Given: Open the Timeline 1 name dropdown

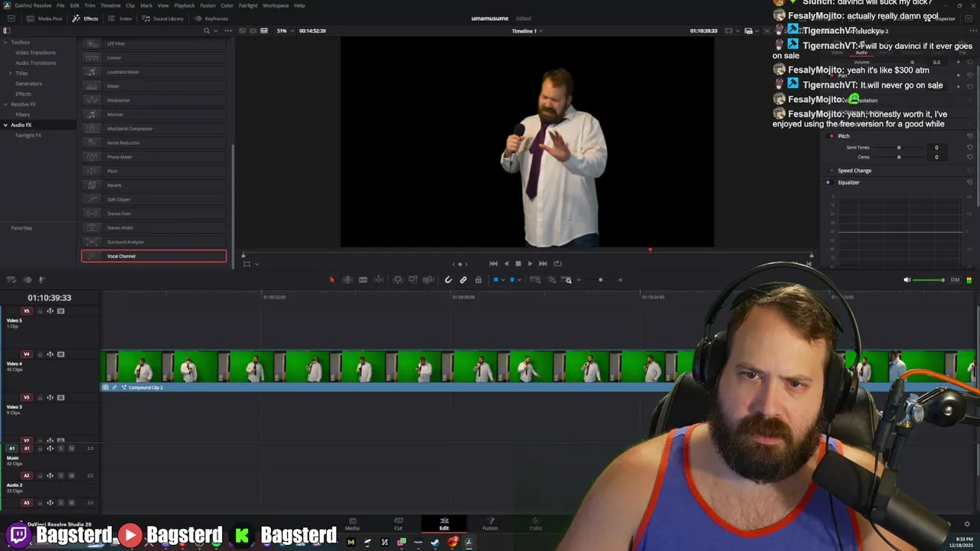Looking at the screenshot, I should pyautogui.click(x=527, y=31).
